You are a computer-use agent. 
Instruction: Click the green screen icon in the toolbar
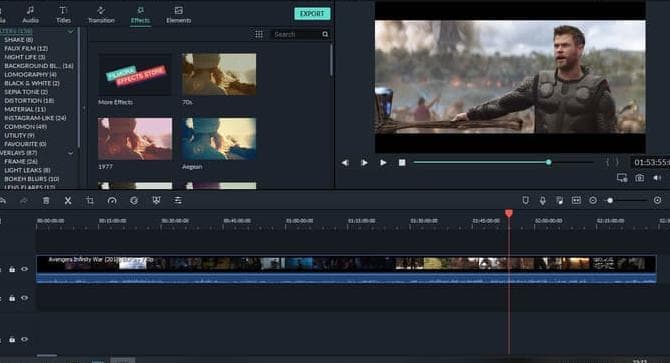click(156, 200)
